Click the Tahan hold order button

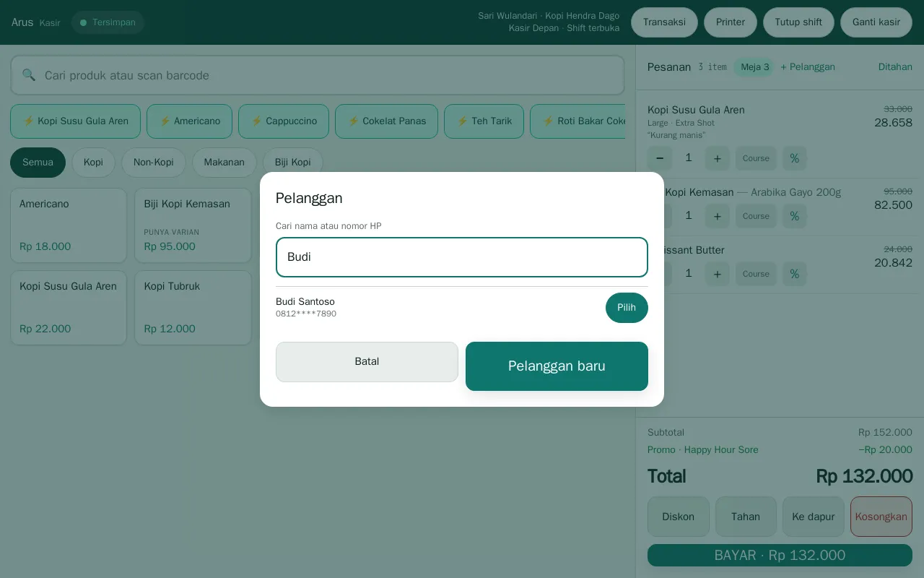(x=746, y=517)
